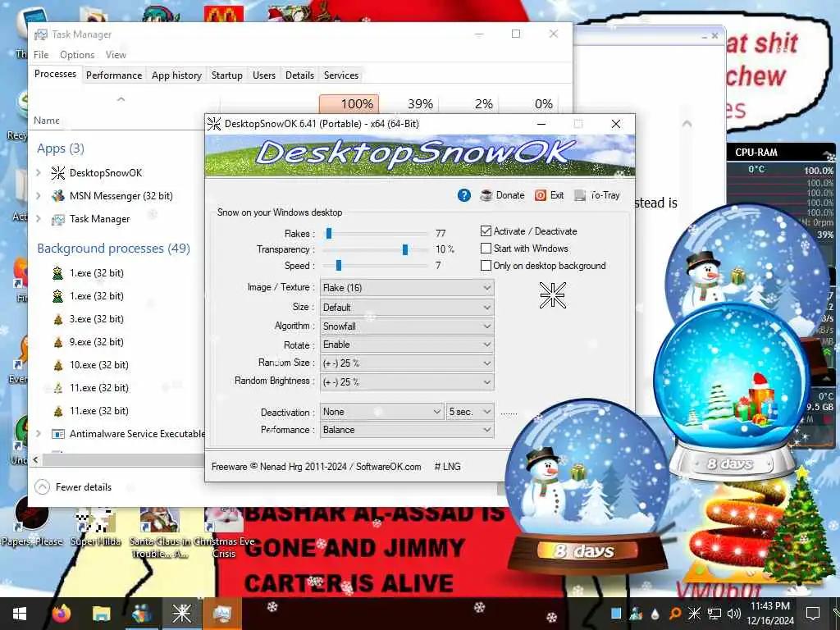Expand DesktopSnowOK app row in Task Manager
840x630 pixels.
click(x=38, y=172)
